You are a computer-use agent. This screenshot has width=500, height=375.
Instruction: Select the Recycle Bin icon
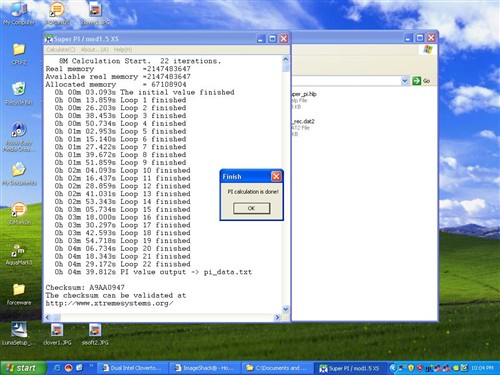coord(19,94)
